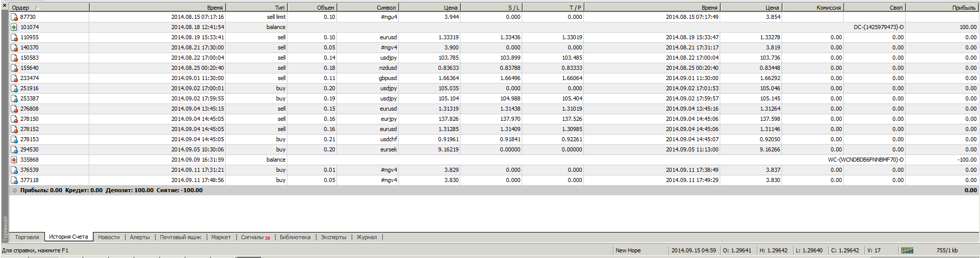The width and height of the screenshot is (980, 258).
Task: Click the New Hope profile in status bar
Action: pos(628,250)
